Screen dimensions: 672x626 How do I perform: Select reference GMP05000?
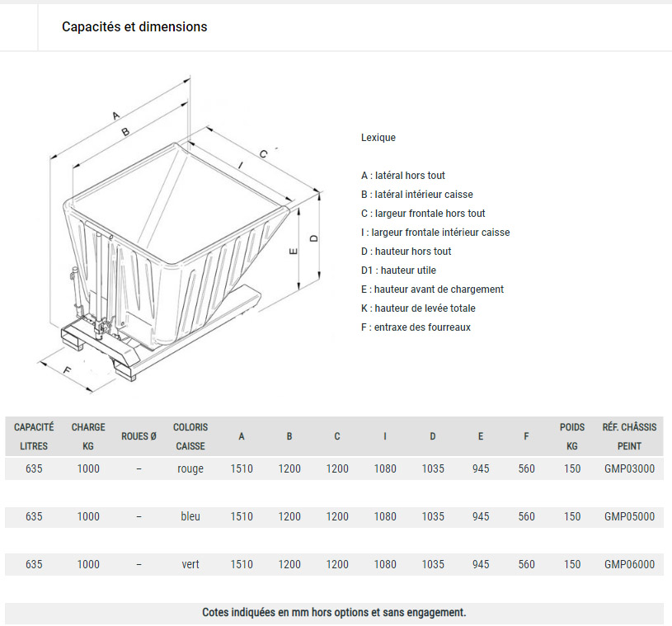629,516
